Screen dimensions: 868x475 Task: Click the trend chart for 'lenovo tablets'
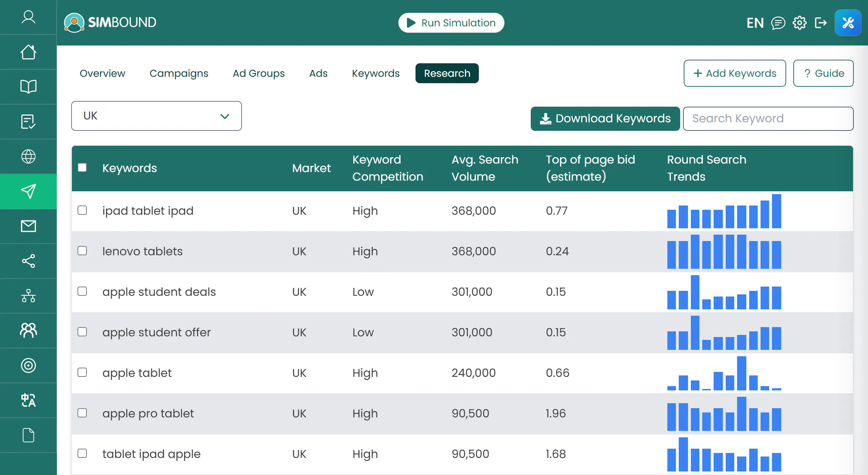[724, 252]
